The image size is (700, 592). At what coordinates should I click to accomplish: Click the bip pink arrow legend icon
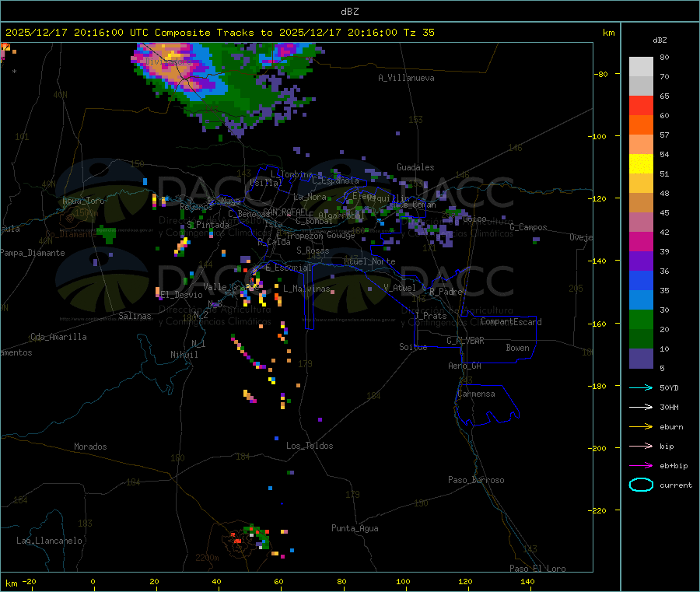(x=641, y=446)
